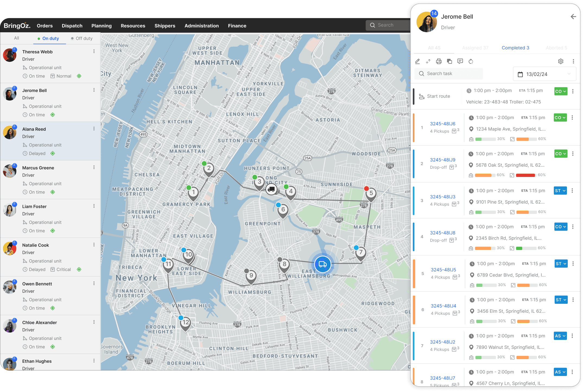Open options menu for Owen Bennett
This screenshot has width=584, height=392.
[94, 283]
